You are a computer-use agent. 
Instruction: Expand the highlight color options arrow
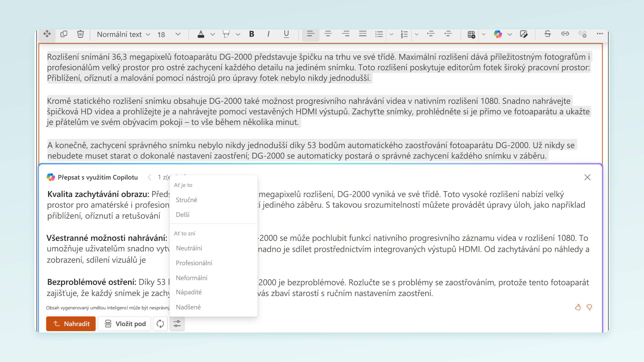(x=238, y=34)
